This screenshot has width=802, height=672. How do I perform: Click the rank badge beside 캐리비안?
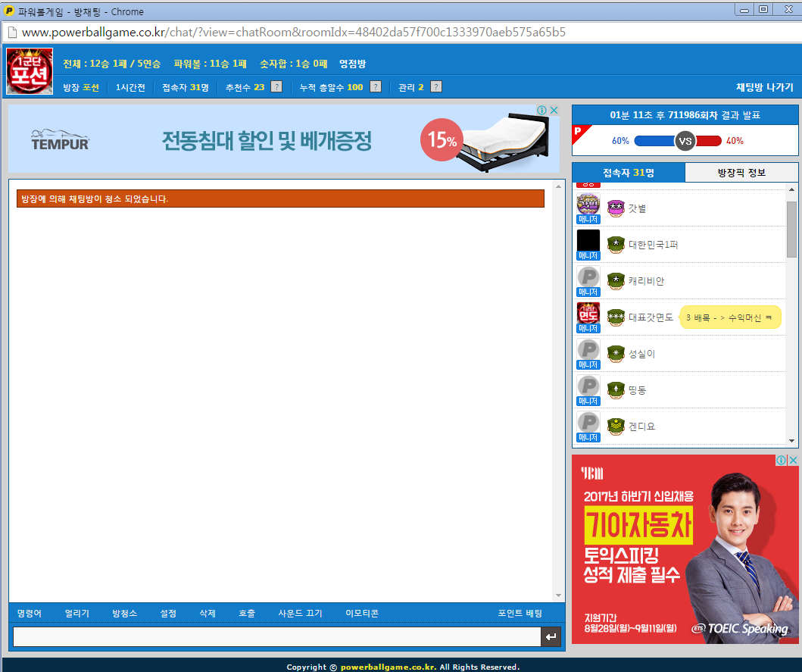coord(616,281)
